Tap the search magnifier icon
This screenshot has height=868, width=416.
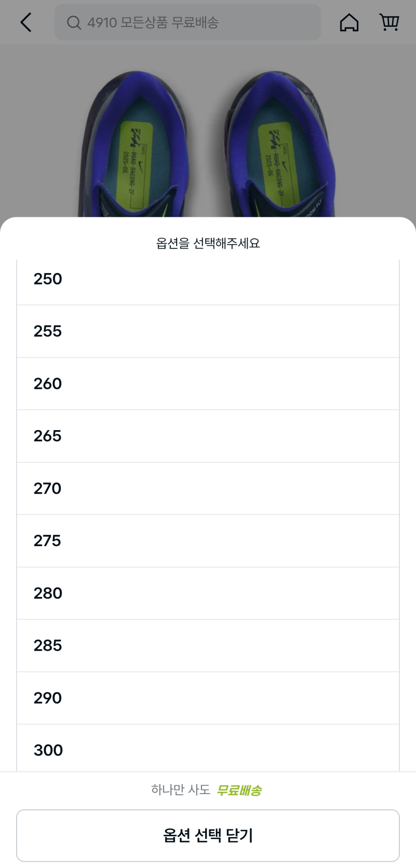(74, 23)
